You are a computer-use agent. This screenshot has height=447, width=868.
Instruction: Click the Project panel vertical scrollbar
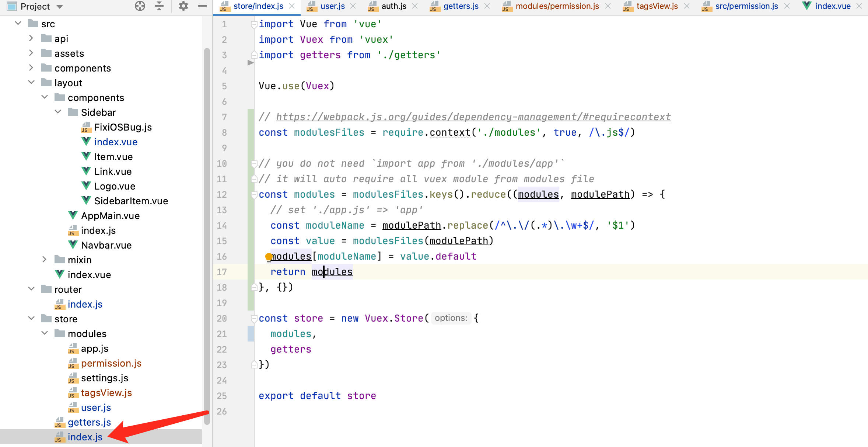pos(207,236)
